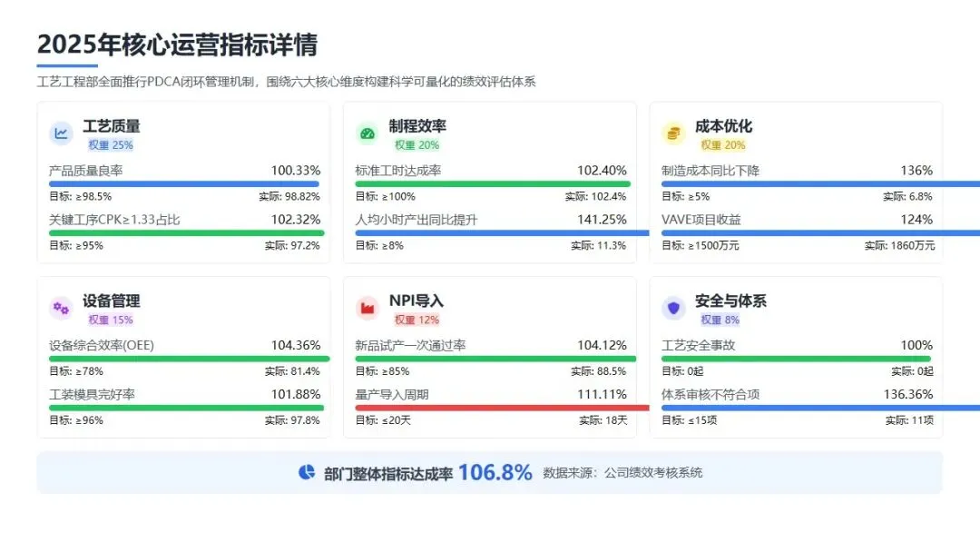The width and height of the screenshot is (980, 552).
Task: Click the 关键工序CPK≥1.33占比 metric label
Action: pos(114,220)
